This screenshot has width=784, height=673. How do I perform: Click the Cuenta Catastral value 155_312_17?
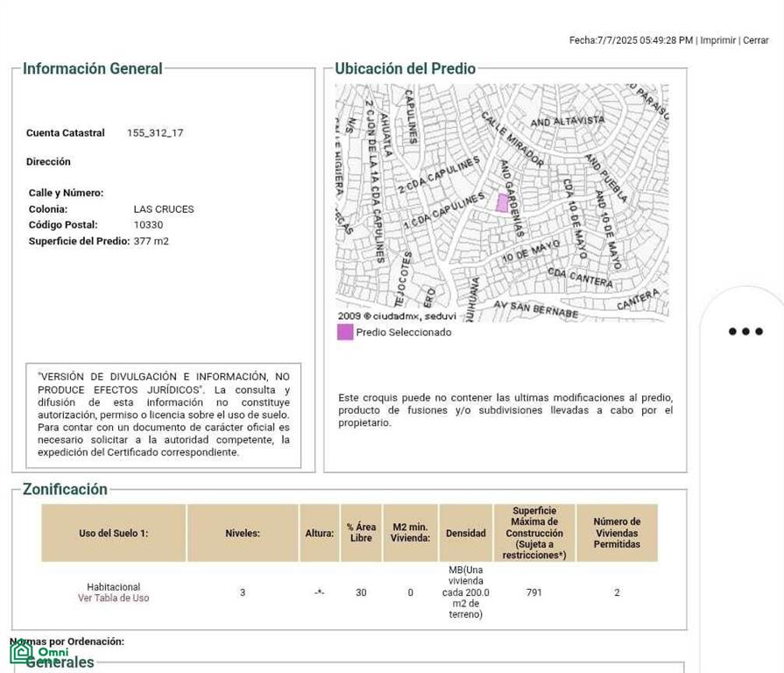[x=155, y=133]
